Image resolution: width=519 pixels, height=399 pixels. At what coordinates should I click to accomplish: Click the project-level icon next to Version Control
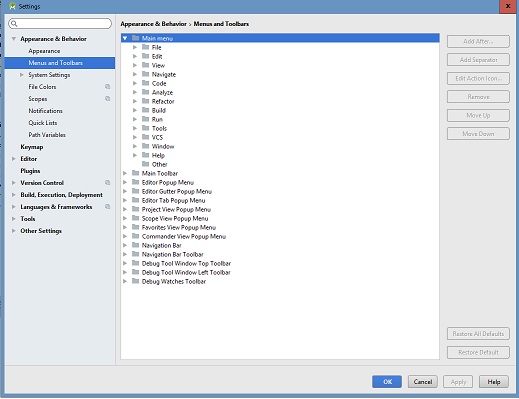pos(107,183)
